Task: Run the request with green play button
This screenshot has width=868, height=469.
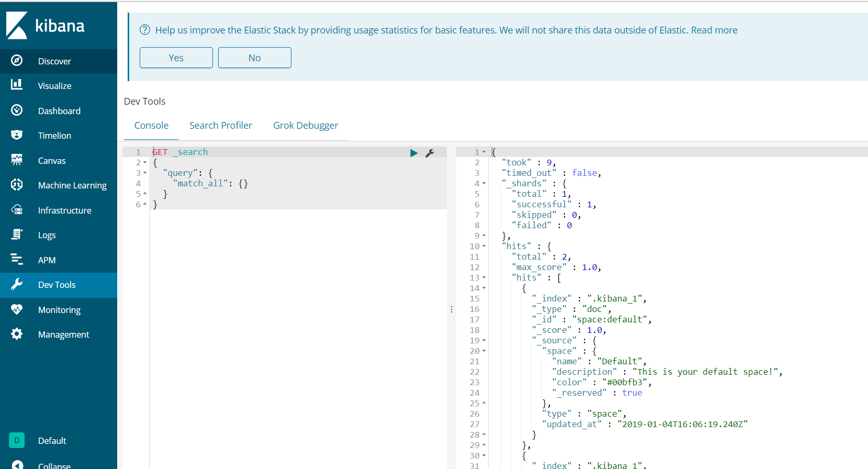Action: 414,153
